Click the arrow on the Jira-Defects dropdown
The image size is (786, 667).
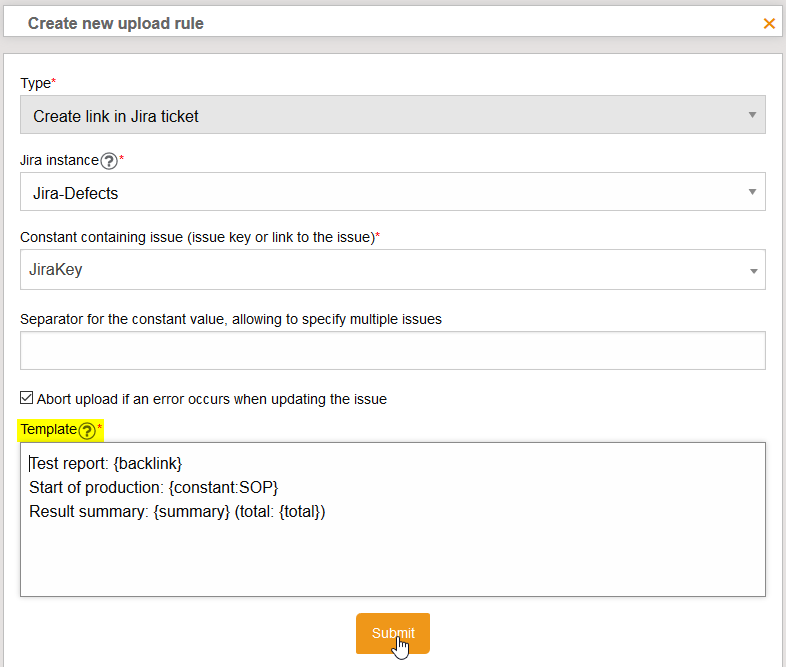[752, 193]
